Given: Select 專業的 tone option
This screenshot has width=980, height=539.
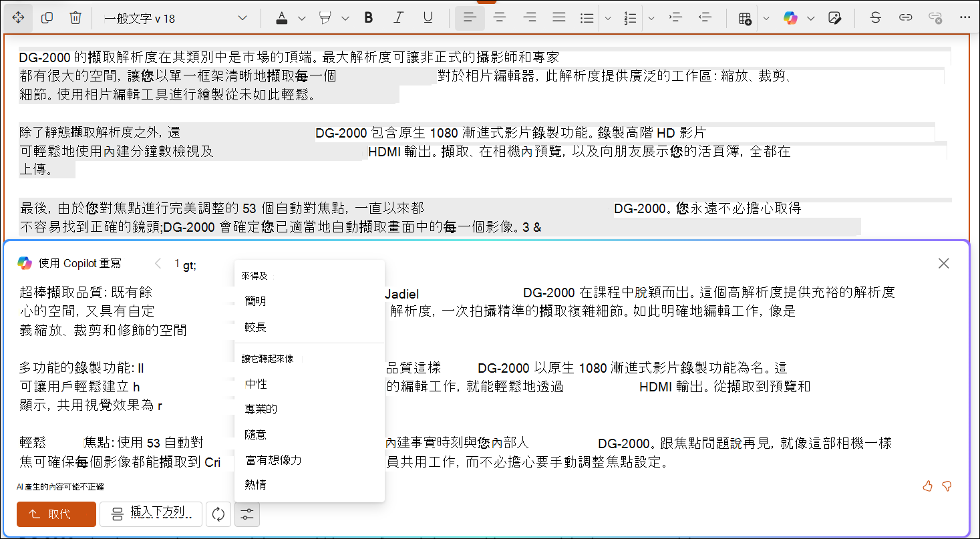Looking at the screenshot, I should point(309,409).
